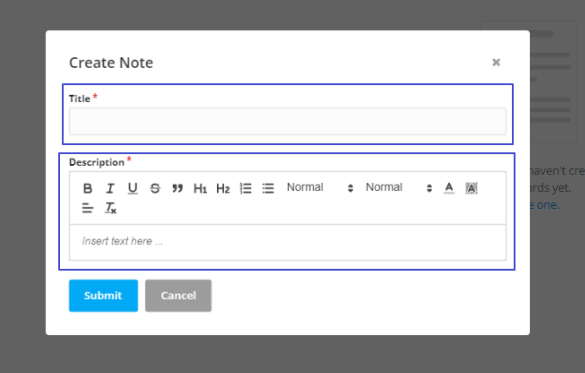Focus the 'Insert text here' description area

pyautogui.click(x=288, y=242)
